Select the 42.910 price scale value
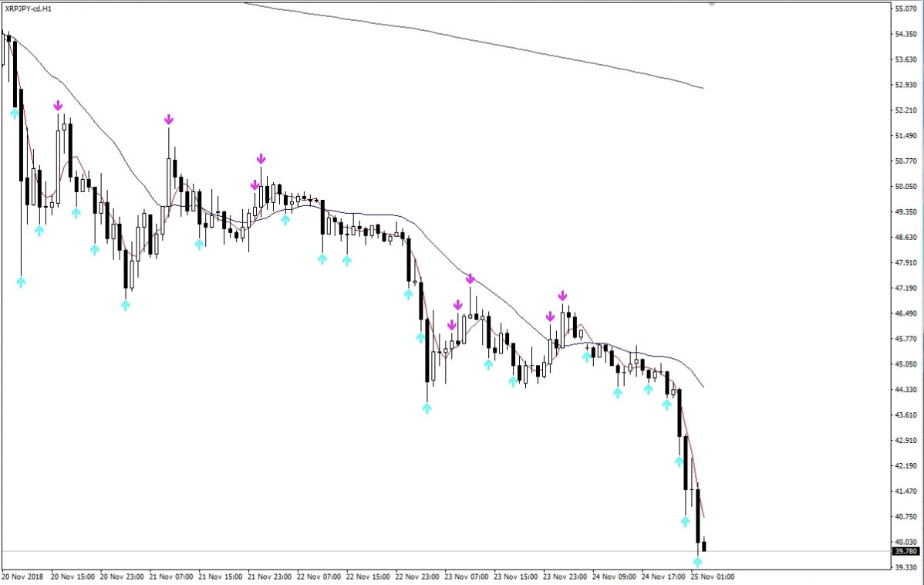The height and width of the screenshot is (585, 924). (x=906, y=441)
